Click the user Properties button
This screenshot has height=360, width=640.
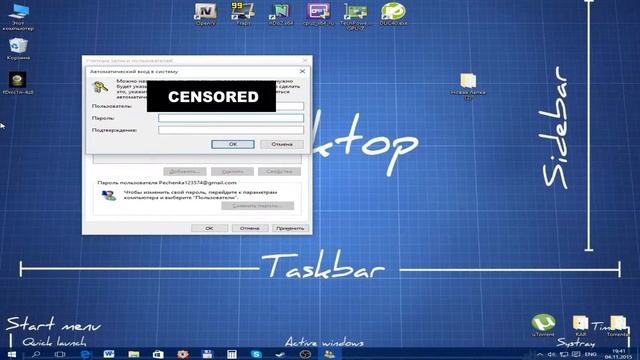click(x=279, y=171)
